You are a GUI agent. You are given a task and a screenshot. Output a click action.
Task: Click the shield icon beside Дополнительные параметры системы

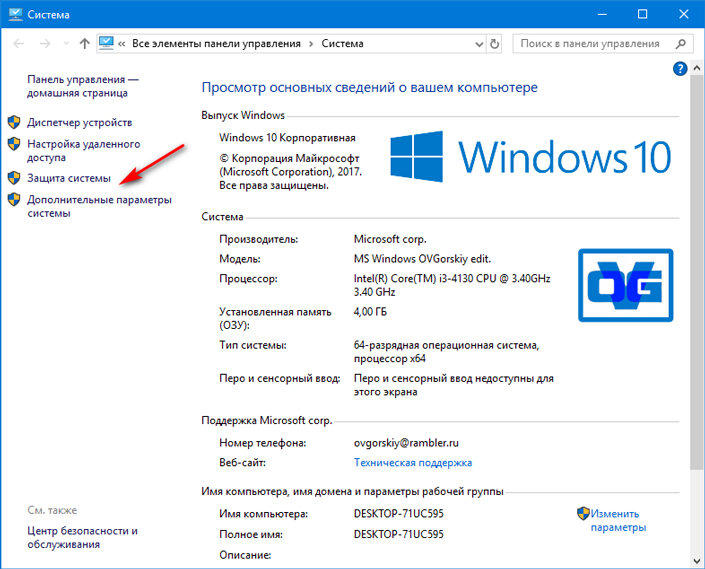pyautogui.click(x=14, y=200)
